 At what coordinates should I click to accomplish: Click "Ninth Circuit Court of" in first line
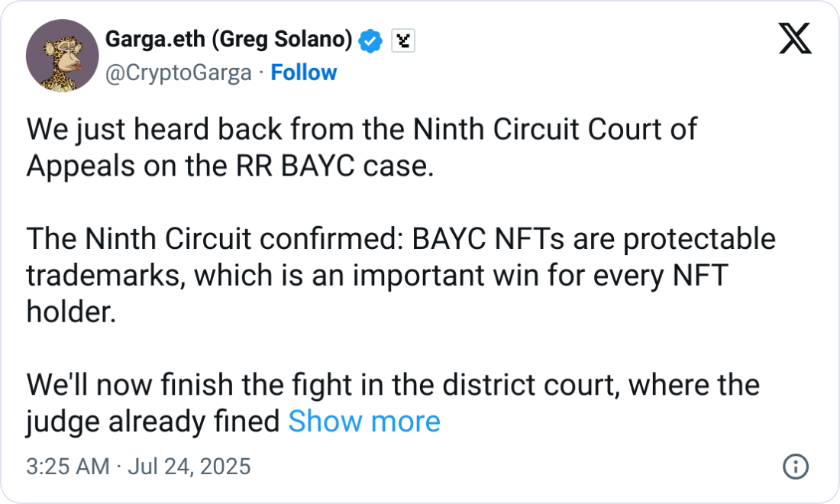coord(554,130)
